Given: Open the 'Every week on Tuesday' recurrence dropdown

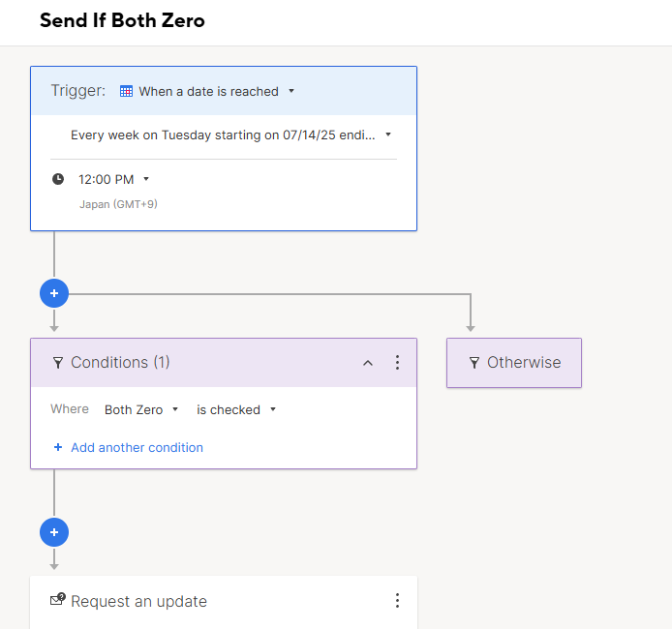Looking at the screenshot, I should point(231,135).
